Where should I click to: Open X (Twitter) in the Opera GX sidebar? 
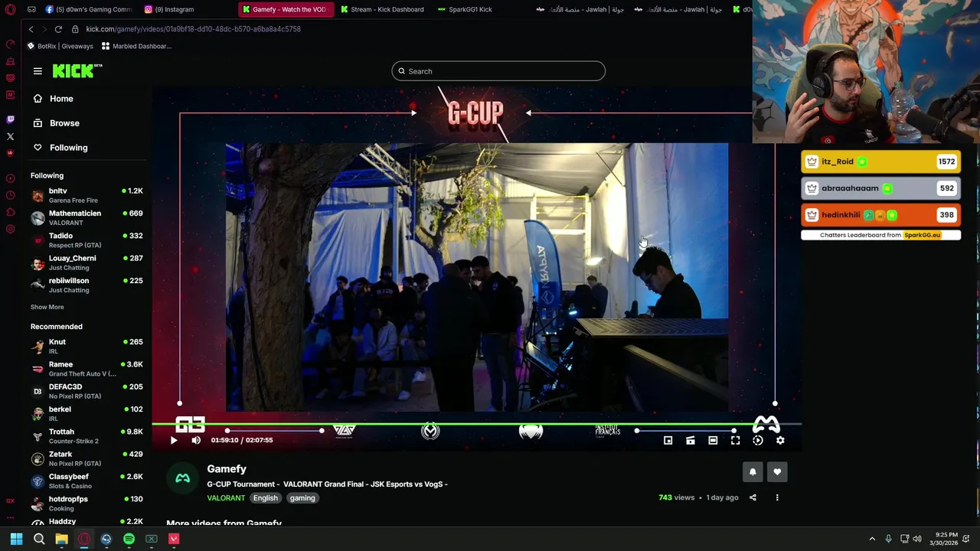point(10,136)
